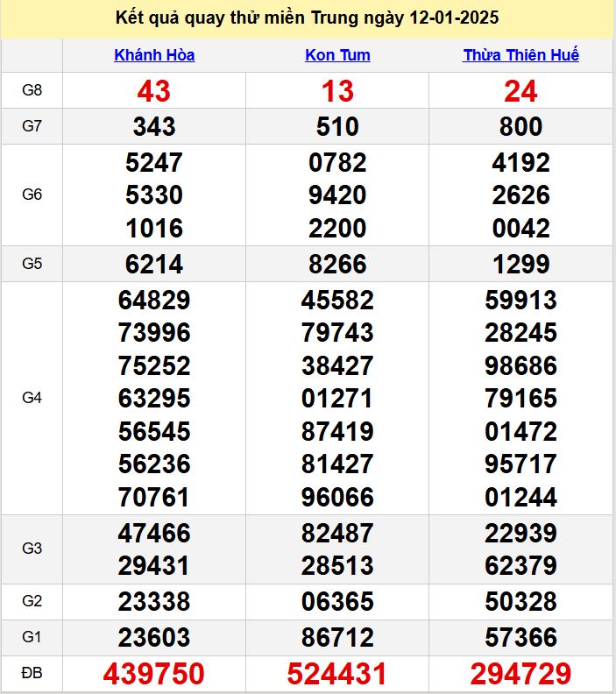Click the results title dated 12-01-2025
This screenshot has width=616, height=694.
308,18
